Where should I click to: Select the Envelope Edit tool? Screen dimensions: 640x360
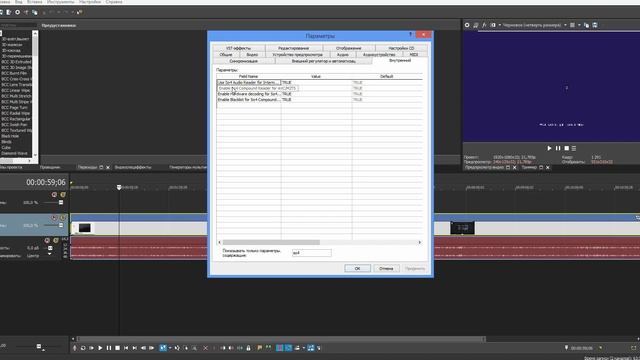pos(177,348)
